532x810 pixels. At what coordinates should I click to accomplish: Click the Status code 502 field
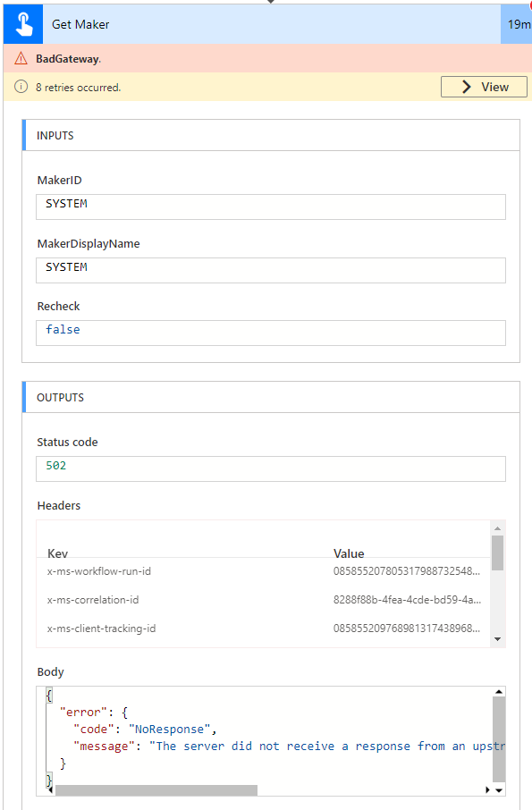pos(268,468)
